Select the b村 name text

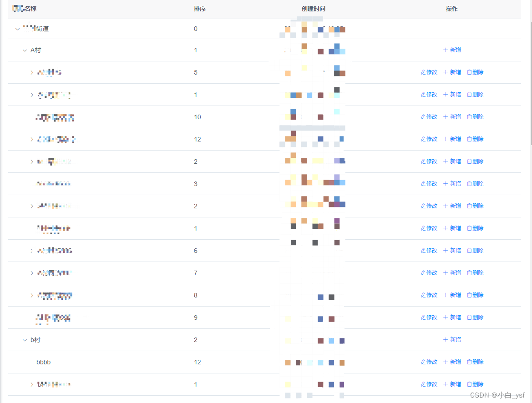tap(35, 340)
